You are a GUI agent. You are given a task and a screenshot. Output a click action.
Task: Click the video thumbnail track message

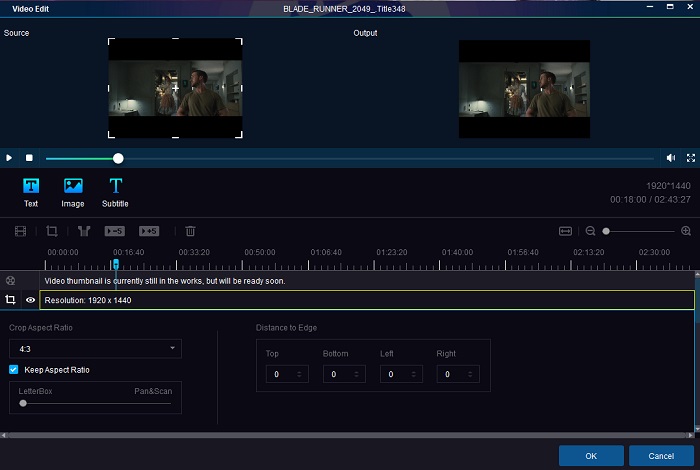(x=165, y=281)
